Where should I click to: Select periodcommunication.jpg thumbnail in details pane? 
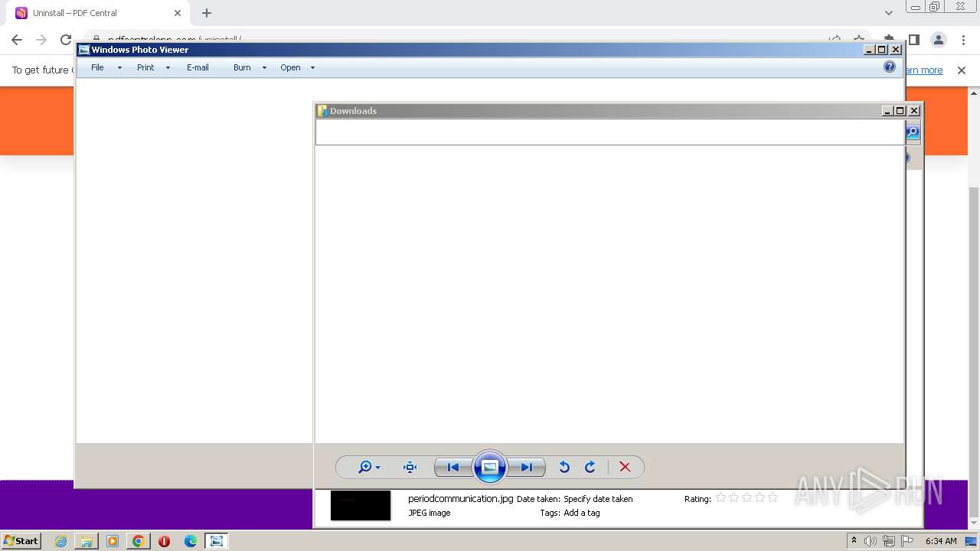pyautogui.click(x=361, y=505)
